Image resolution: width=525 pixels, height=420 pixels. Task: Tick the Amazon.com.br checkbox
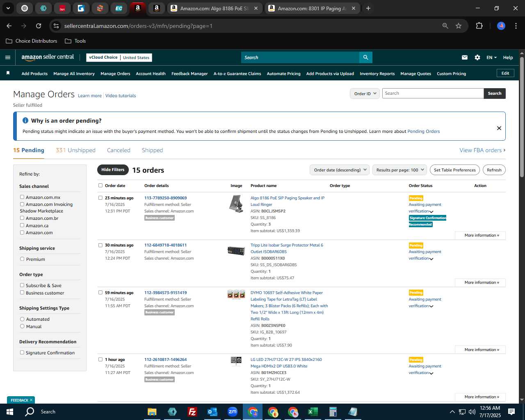(22, 218)
